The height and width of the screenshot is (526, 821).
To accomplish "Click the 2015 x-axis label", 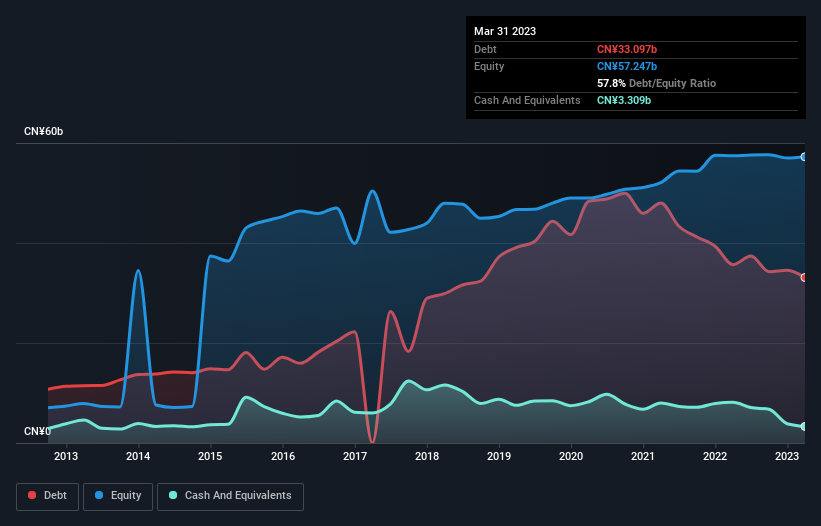I will click(210, 456).
